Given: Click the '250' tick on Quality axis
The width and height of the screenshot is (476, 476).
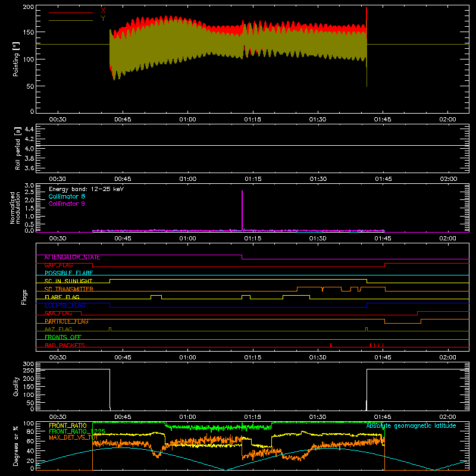Looking at the screenshot, I should coord(29,371).
